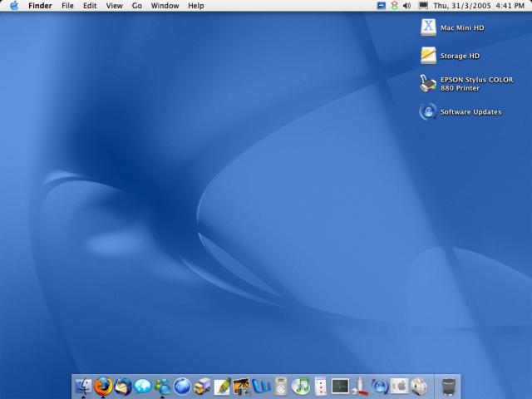Screen dimensions: 532x399
Task: Open the chat-bubble globe app in dock
Action: 142,387
